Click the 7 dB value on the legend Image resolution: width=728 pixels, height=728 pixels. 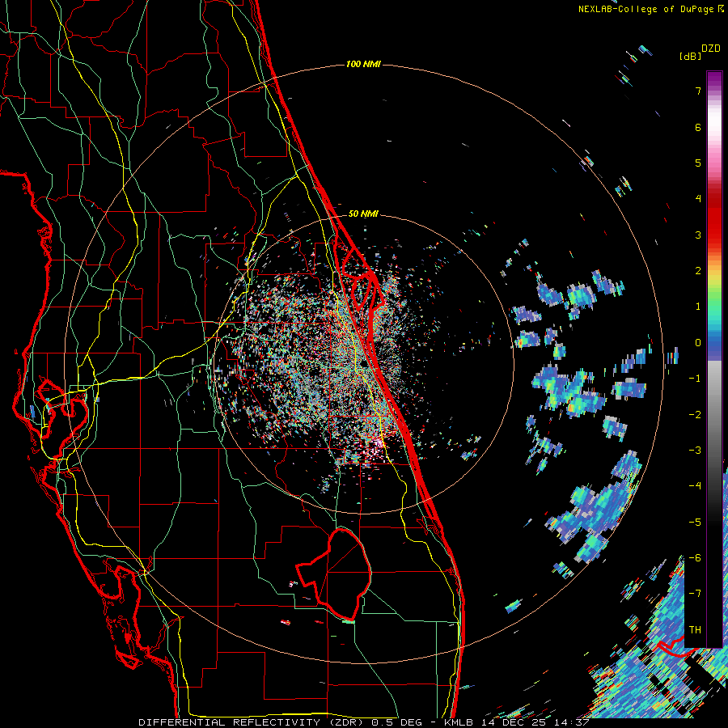click(x=698, y=91)
